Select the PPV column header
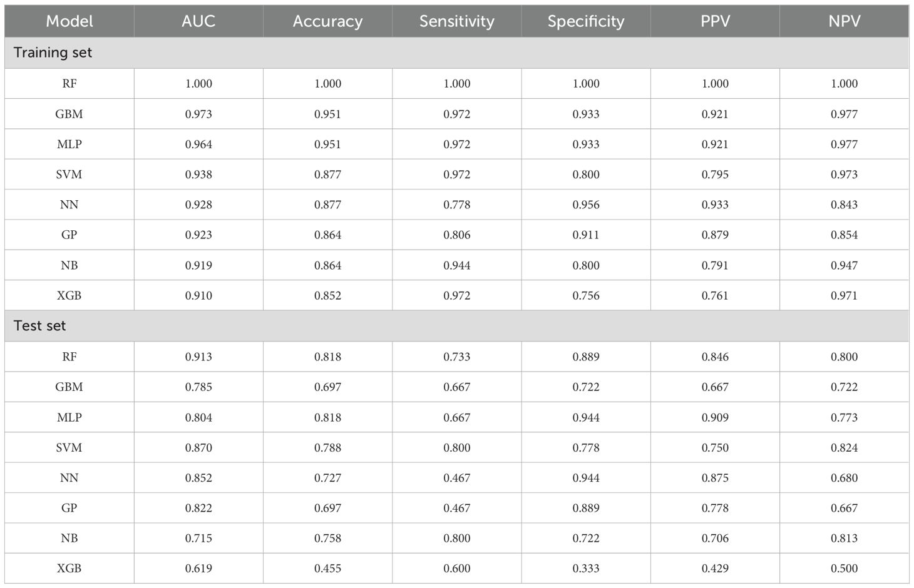 (x=715, y=21)
